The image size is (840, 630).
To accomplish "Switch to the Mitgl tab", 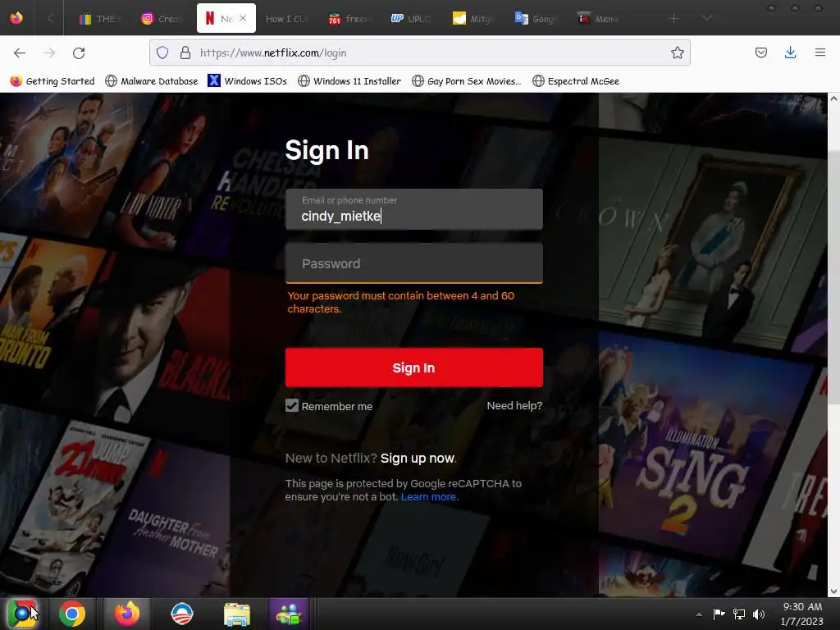I will point(473,19).
